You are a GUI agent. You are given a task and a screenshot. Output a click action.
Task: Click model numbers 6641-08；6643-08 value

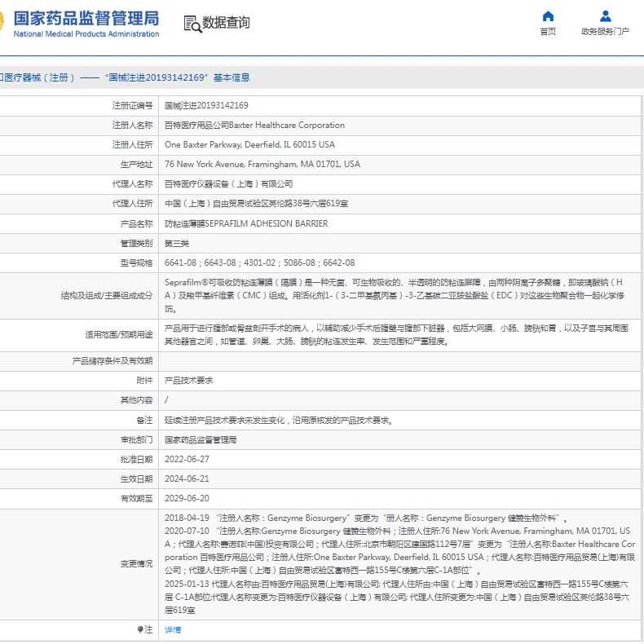point(259,262)
